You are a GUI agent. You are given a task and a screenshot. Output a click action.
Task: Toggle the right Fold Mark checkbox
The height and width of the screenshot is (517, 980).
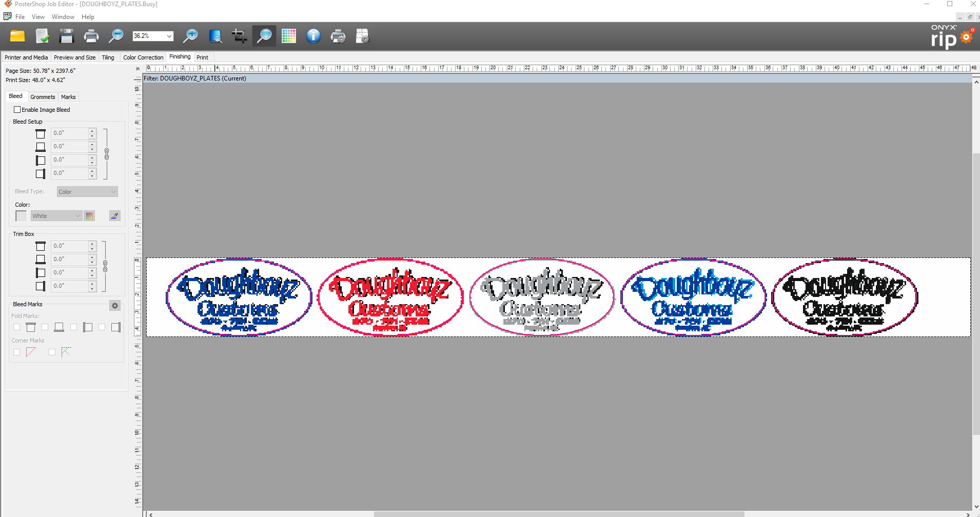pos(102,327)
